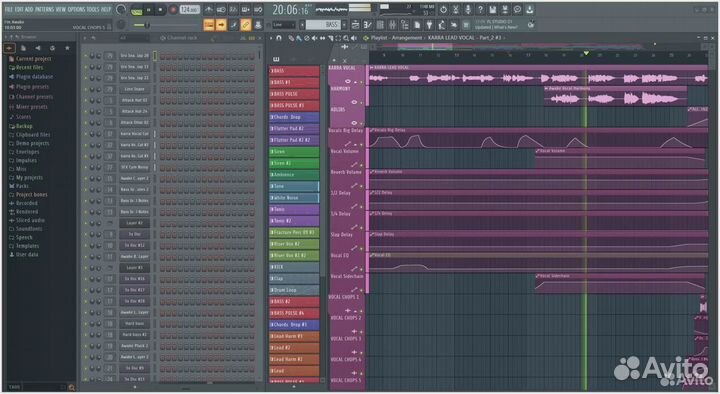Click the browser star favorites icon
The image size is (720, 394).
(67, 48)
